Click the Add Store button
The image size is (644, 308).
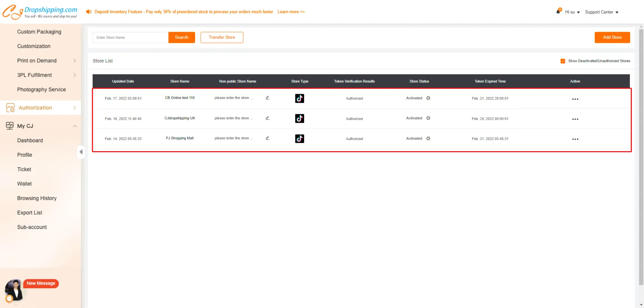pos(612,37)
